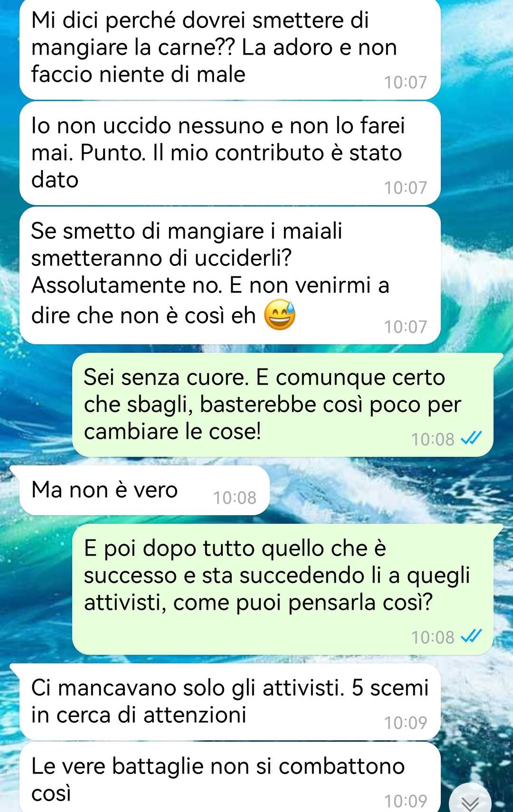Tap the 'Ma non è vero' bubble
The width and height of the screenshot is (513, 812).
[144, 490]
